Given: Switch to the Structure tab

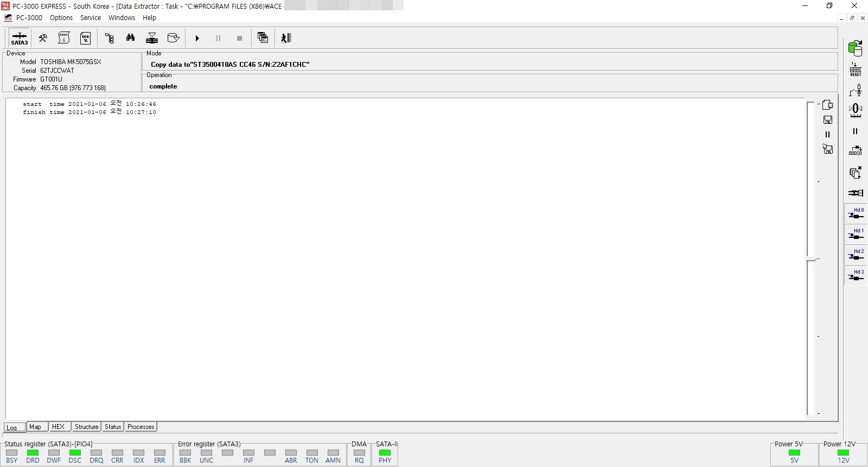Looking at the screenshot, I should tap(86, 427).
